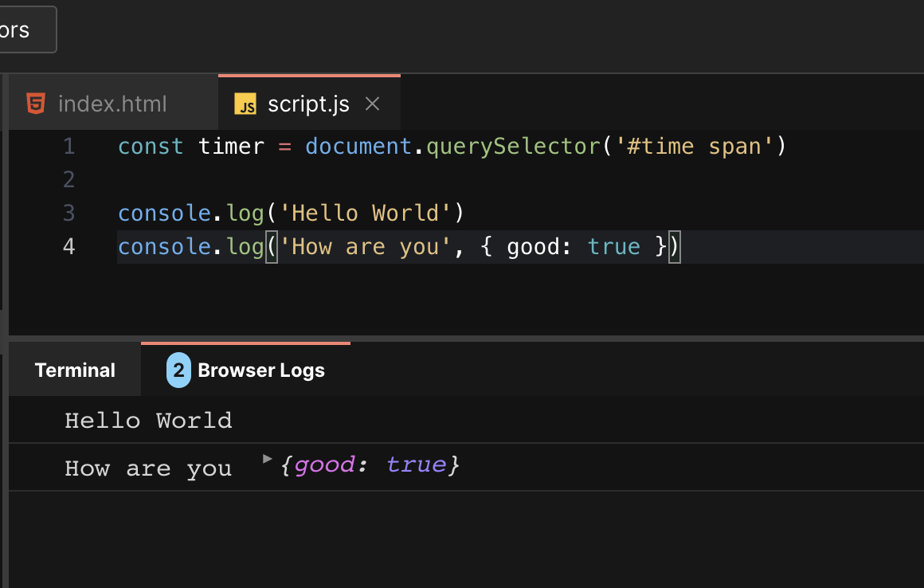Click line number 4 in the editor gutter
Image resolution: width=924 pixels, height=588 pixels.
pyautogui.click(x=69, y=246)
